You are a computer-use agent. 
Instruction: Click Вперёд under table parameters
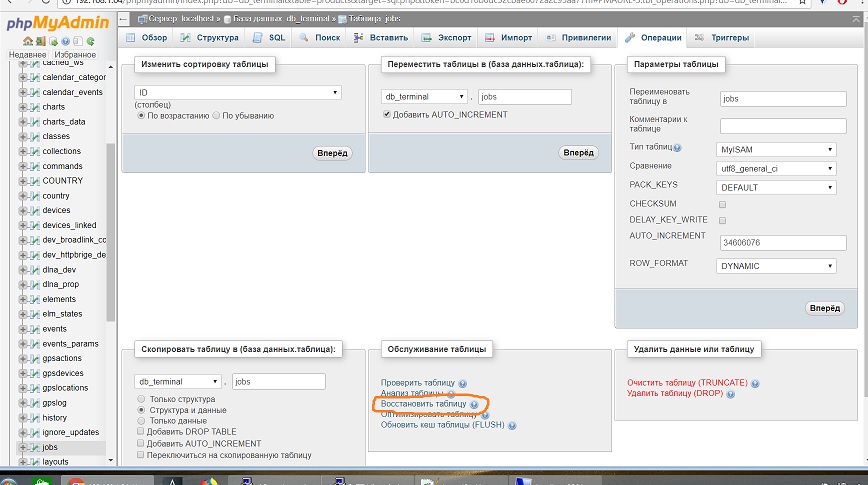[x=825, y=308]
